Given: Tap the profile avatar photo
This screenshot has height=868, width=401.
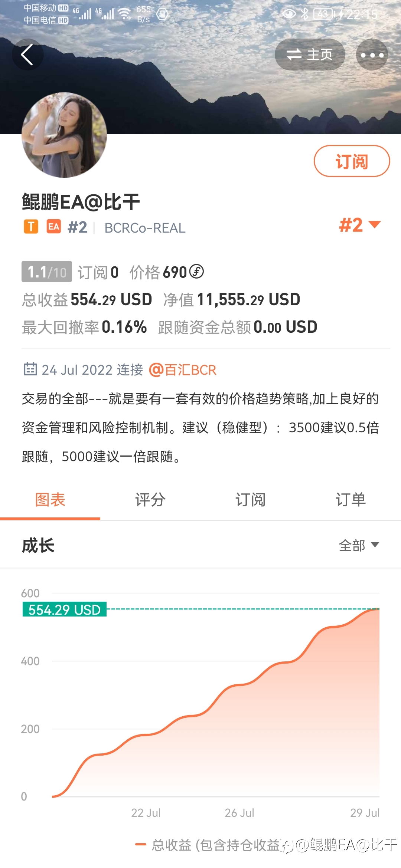Looking at the screenshot, I should point(64,135).
